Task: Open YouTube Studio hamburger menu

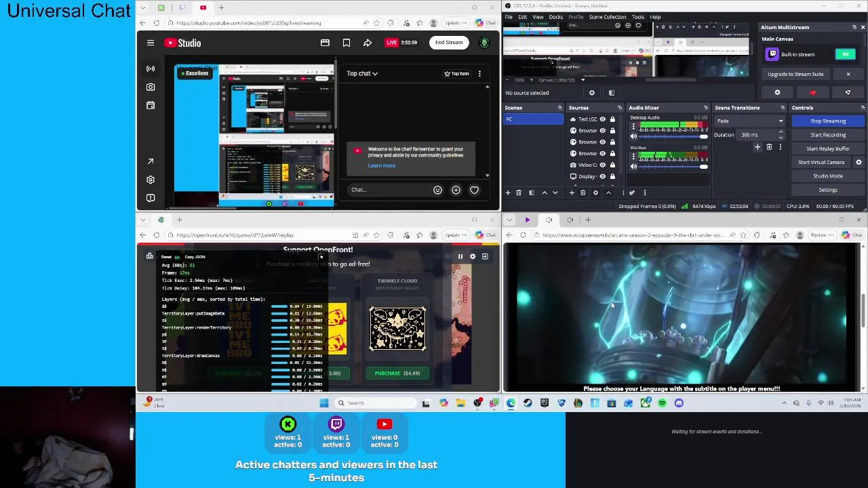Action: [151, 43]
